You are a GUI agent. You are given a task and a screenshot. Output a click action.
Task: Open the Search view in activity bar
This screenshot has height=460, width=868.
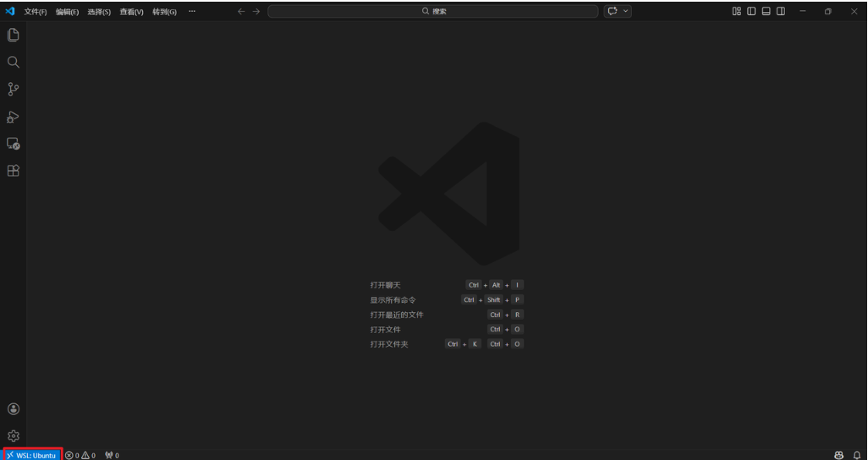[14, 62]
